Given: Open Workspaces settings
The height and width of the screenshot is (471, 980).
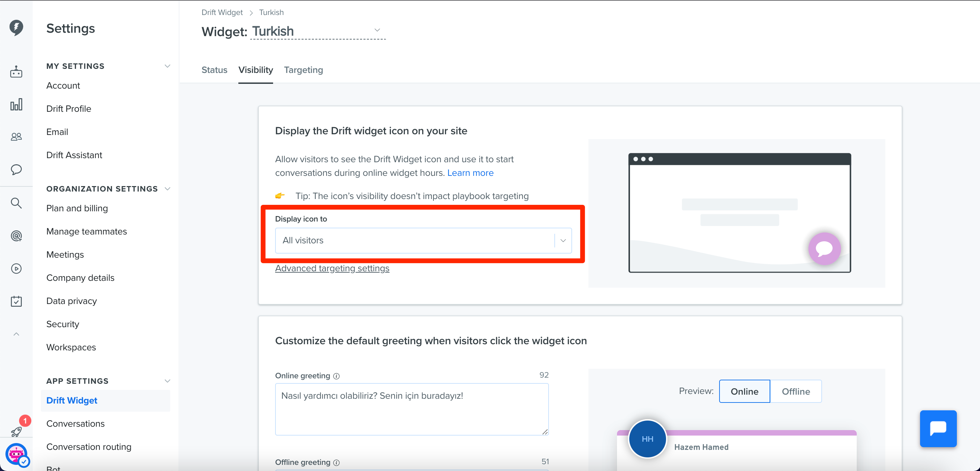Looking at the screenshot, I should [x=71, y=348].
